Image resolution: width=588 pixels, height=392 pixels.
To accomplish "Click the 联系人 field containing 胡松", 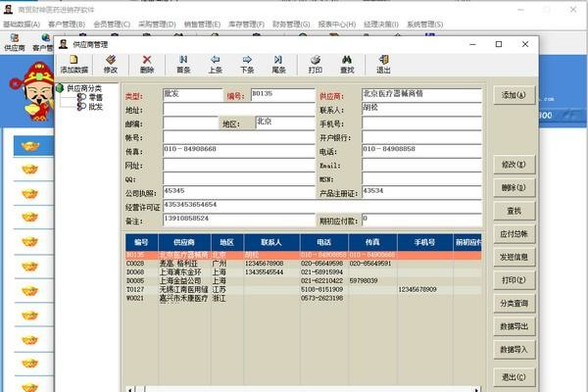I will click(x=421, y=109).
